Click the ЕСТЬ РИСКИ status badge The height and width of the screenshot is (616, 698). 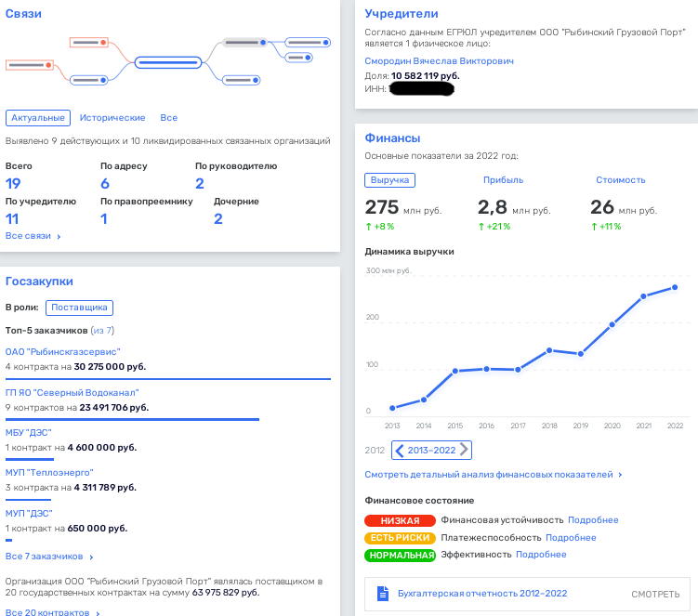pos(400,538)
